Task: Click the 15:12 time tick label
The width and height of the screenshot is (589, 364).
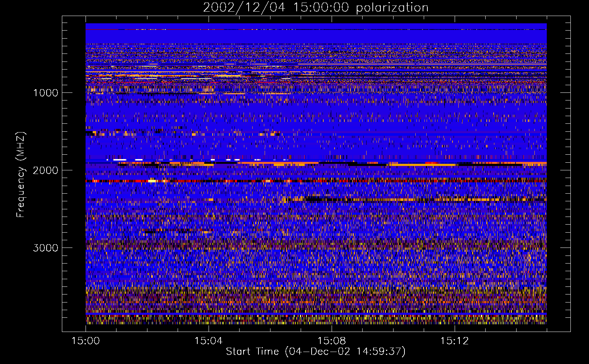Action: pyautogui.click(x=454, y=341)
